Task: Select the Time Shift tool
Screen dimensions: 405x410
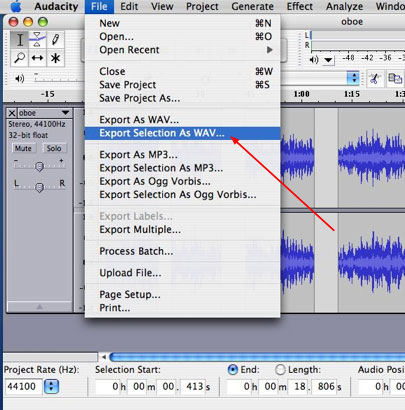Action: point(37,58)
